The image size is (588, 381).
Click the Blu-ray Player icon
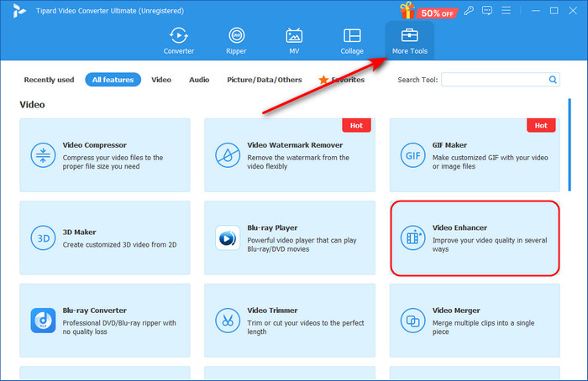coord(228,237)
